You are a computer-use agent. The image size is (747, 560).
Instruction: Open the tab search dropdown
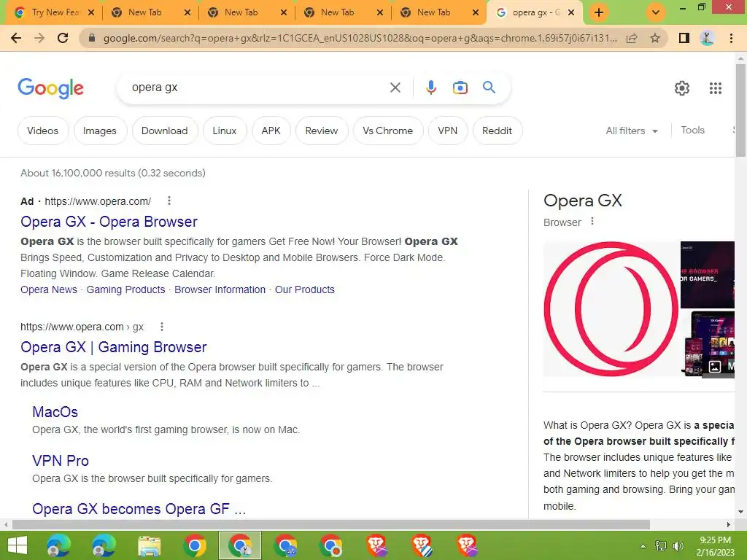click(x=656, y=12)
